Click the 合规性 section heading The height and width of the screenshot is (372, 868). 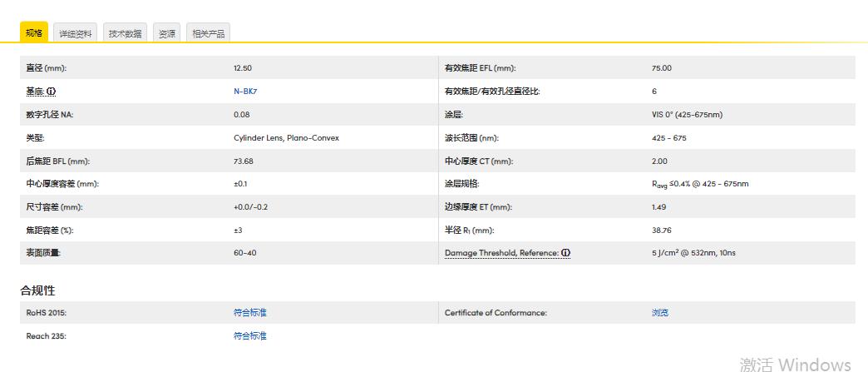click(x=37, y=290)
